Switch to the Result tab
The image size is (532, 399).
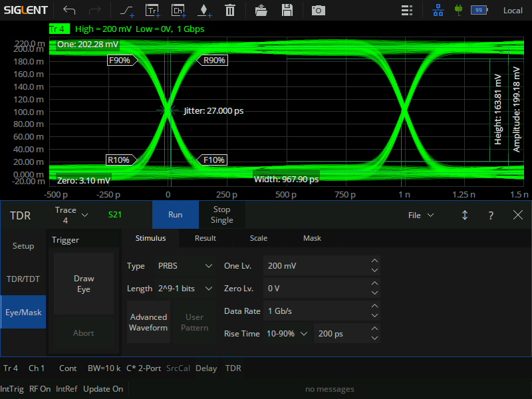(x=205, y=238)
